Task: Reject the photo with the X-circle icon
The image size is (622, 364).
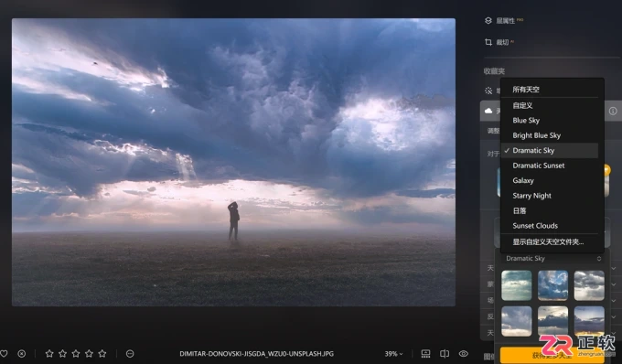Action: tap(22, 353)
